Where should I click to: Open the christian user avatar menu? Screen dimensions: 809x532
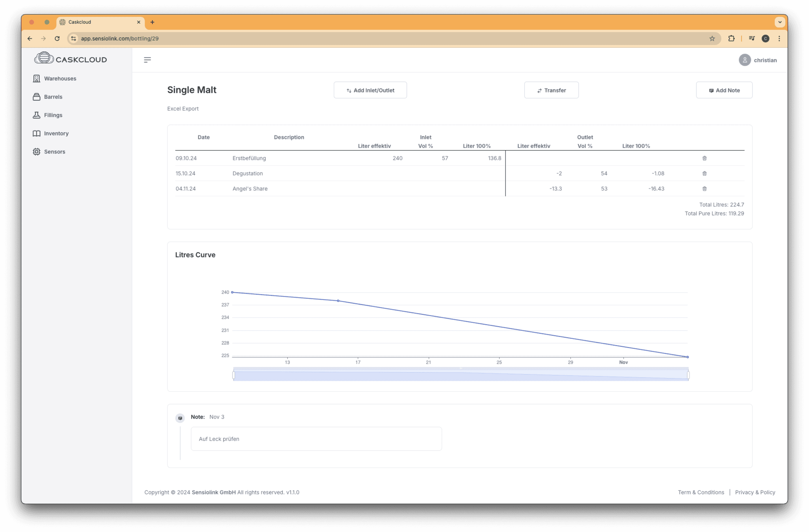coord(758,60)
